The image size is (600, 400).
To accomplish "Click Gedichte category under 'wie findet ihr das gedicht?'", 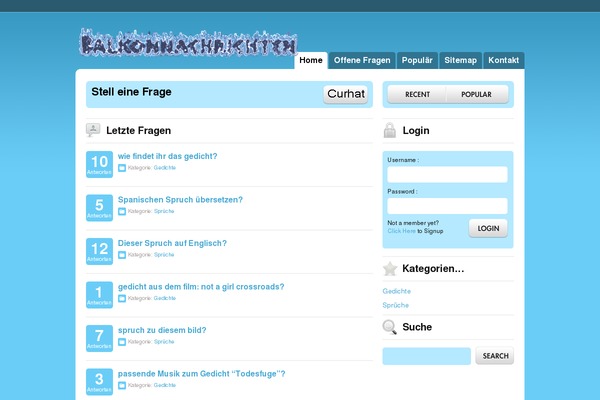I will 165,168.
